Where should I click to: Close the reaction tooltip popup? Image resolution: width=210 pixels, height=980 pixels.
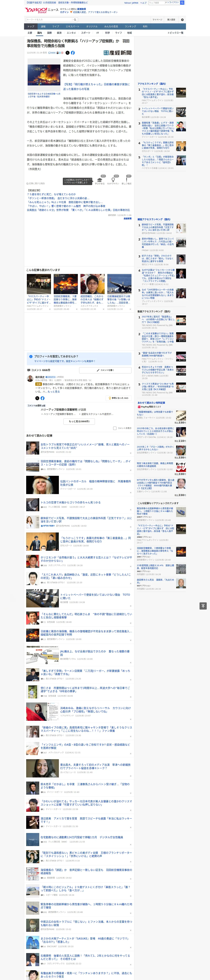coord(91,180)
